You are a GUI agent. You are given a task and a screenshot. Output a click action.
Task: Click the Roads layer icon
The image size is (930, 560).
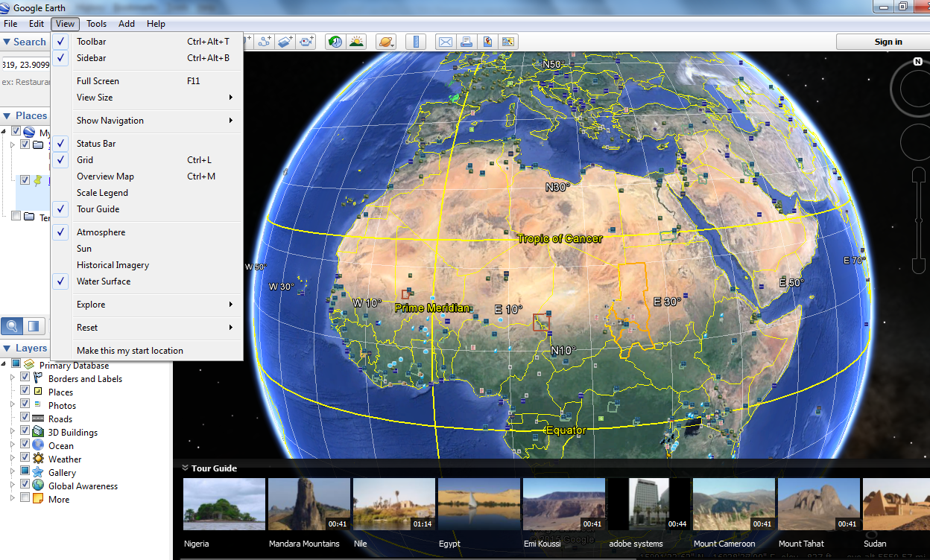tap(38, 419)
